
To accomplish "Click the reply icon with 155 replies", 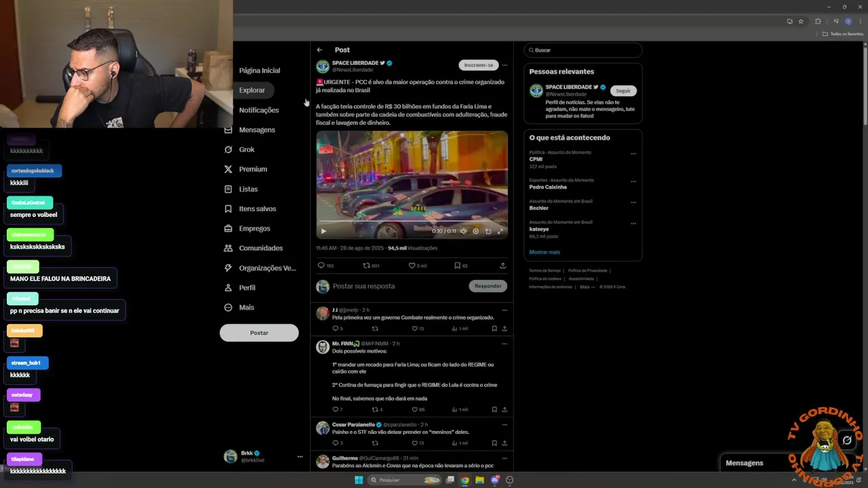I will (x=321, y=266).
